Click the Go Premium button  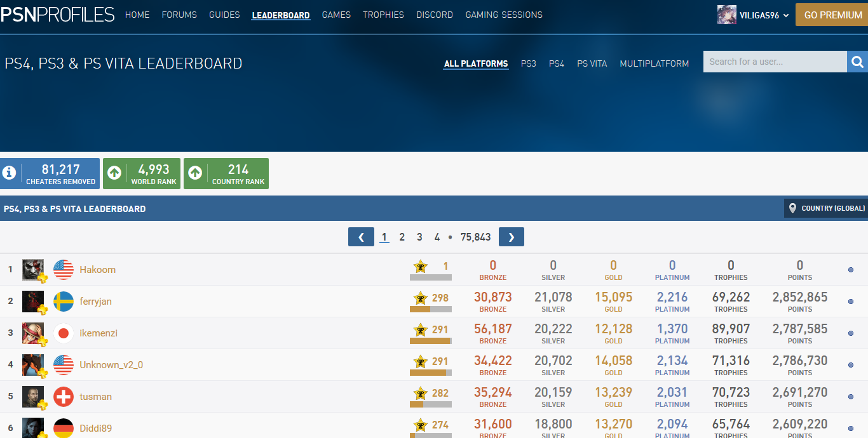[832, 15]
